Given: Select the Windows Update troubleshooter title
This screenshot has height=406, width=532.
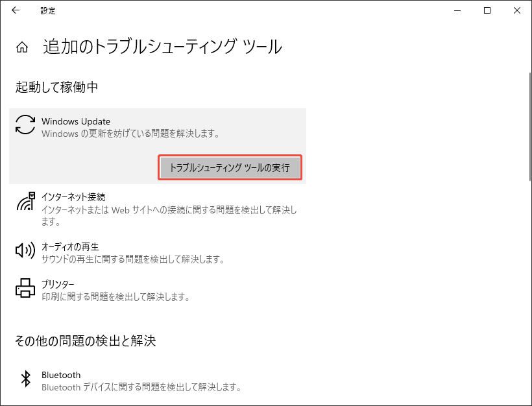Looking at the screenshot, I should point(76,121).
